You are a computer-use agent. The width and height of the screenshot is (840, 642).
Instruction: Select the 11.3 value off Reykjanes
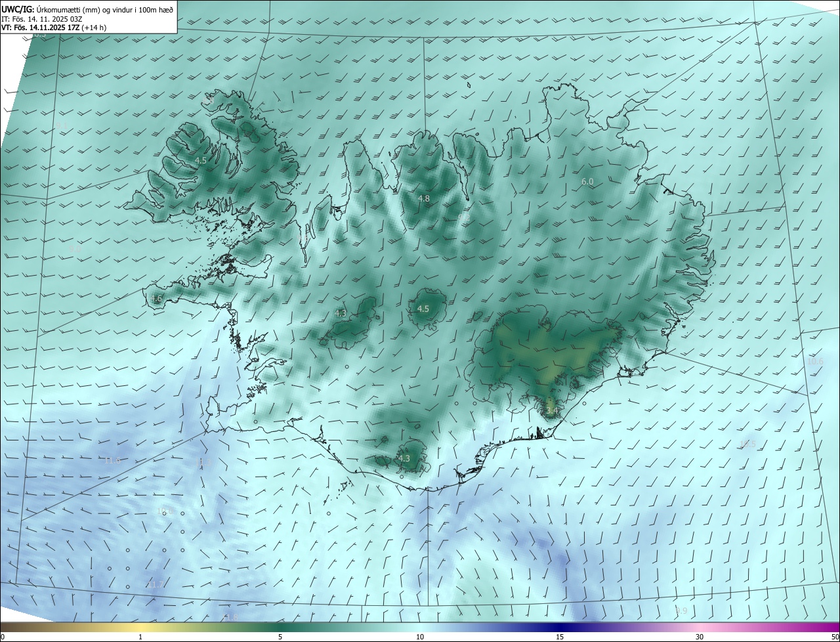tap(203, 463)
